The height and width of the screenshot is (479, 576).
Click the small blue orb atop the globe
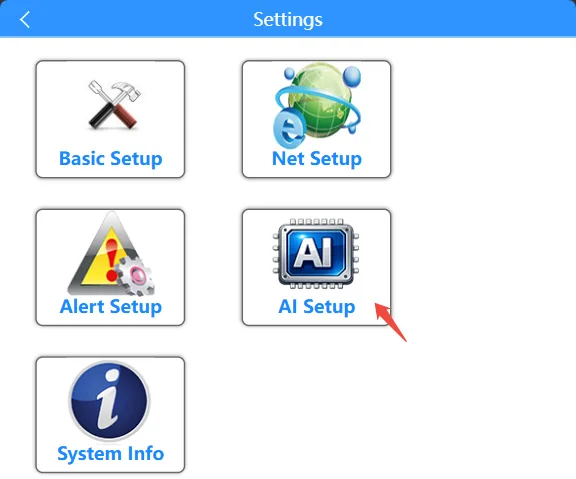click(x=289, y=73)
